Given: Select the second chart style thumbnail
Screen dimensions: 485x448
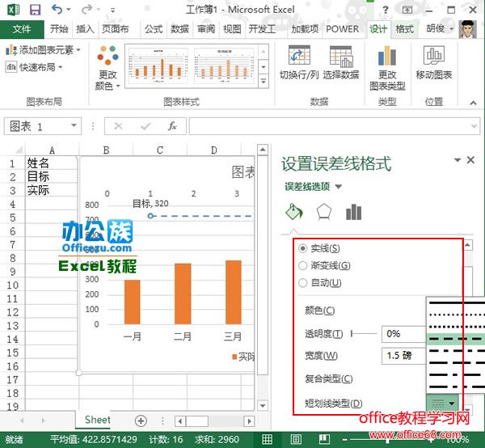Looking at the screenshot, I should [224, 66].
